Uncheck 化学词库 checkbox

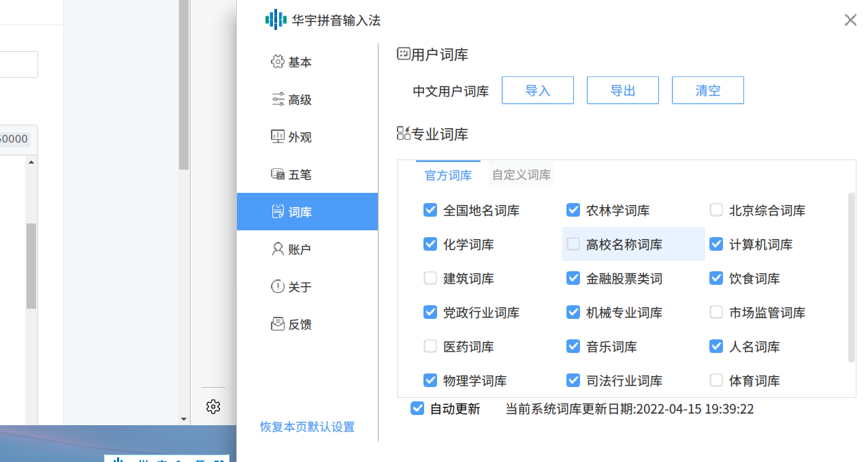point(430,244)
